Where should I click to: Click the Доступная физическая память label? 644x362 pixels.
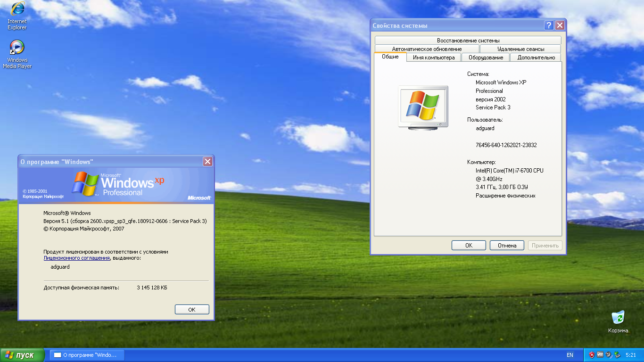[x=82, y=288]
